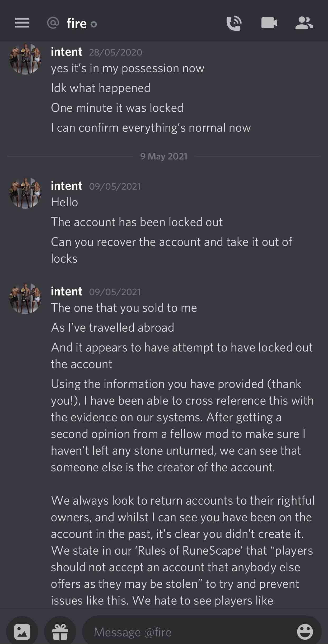Viewport: 328px width, 644px height.
Task: Tap the message 'The account has been locked out'
Action: [x=137, y=222]
